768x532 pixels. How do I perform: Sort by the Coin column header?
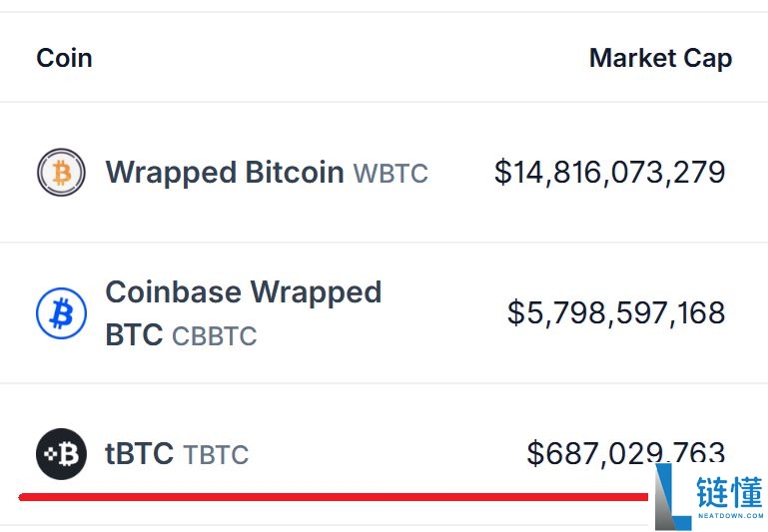pos(64,58)
